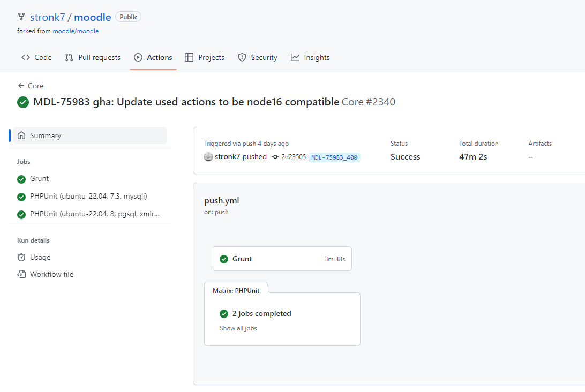Click success icon for PHPUnit 8 pgsql

pos(21,214)
